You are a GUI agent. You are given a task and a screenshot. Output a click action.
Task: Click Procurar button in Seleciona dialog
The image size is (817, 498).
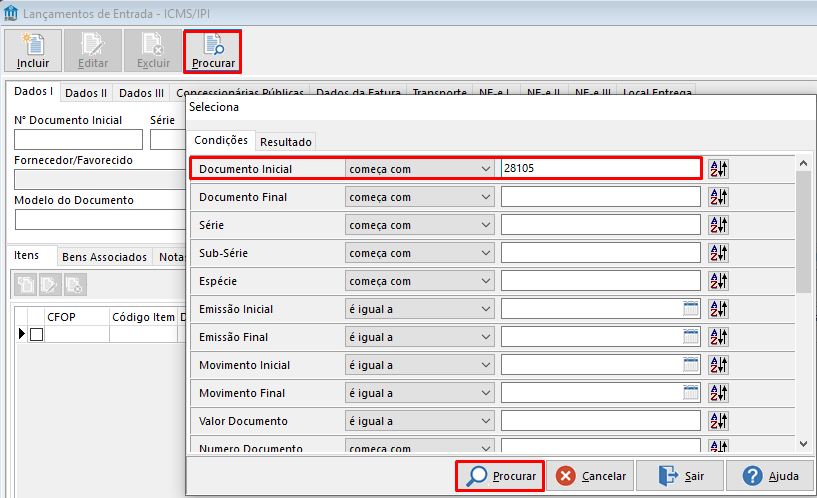tap(500, 476)
